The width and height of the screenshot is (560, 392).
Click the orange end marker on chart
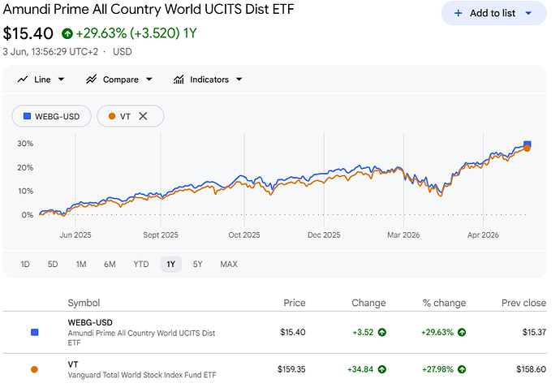527,149
